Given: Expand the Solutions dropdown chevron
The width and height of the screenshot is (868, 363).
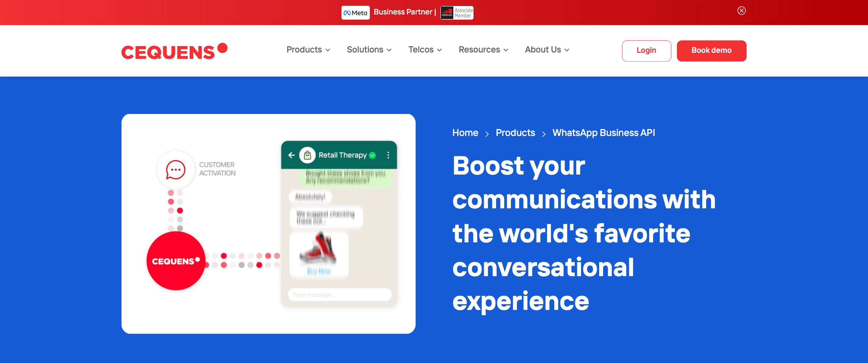Looking at the screenshot, I should pyautogui.click(x=389, y=50).
